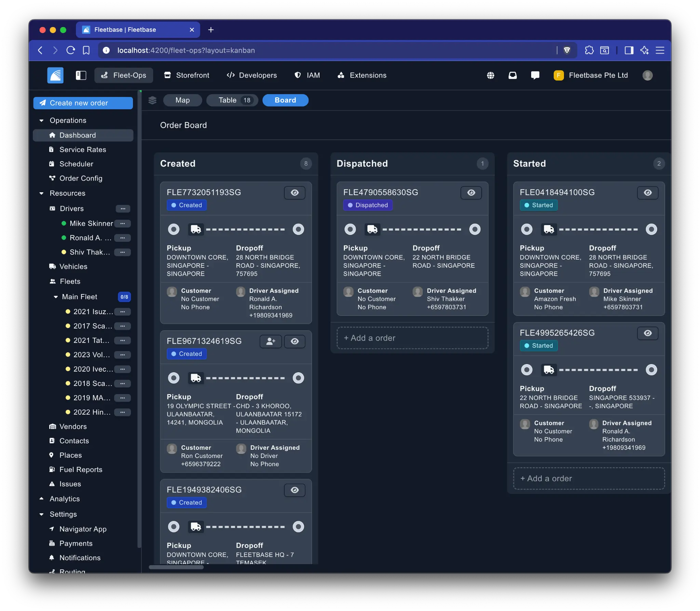Viewport: 700px width, 611px height.
Task: Click the horizontal board scrollbar
Action: coord(176,567)
